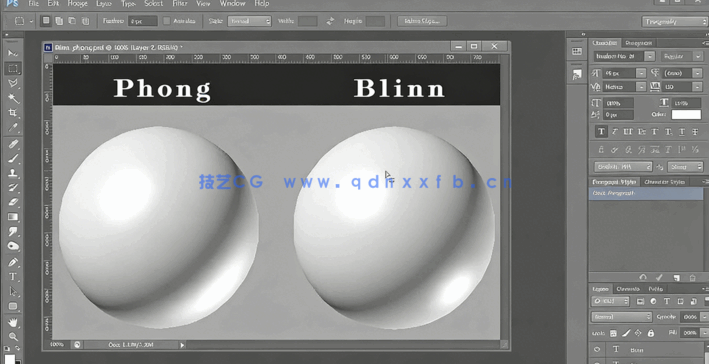The height and width of the screenshot is (364, 709).
Task: Enable the Anti-alias checkbox
Action: [166, 21]
